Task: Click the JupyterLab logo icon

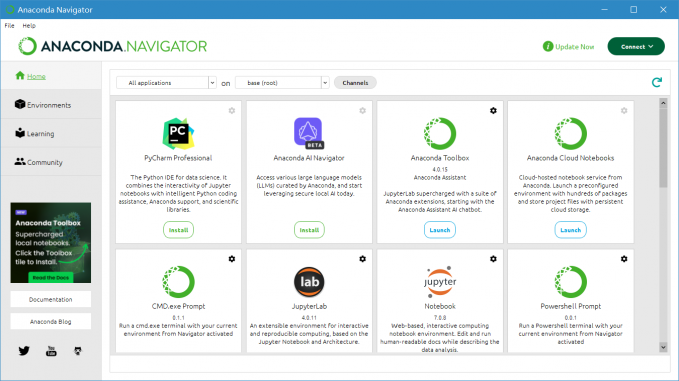Action: pos(309,282)
